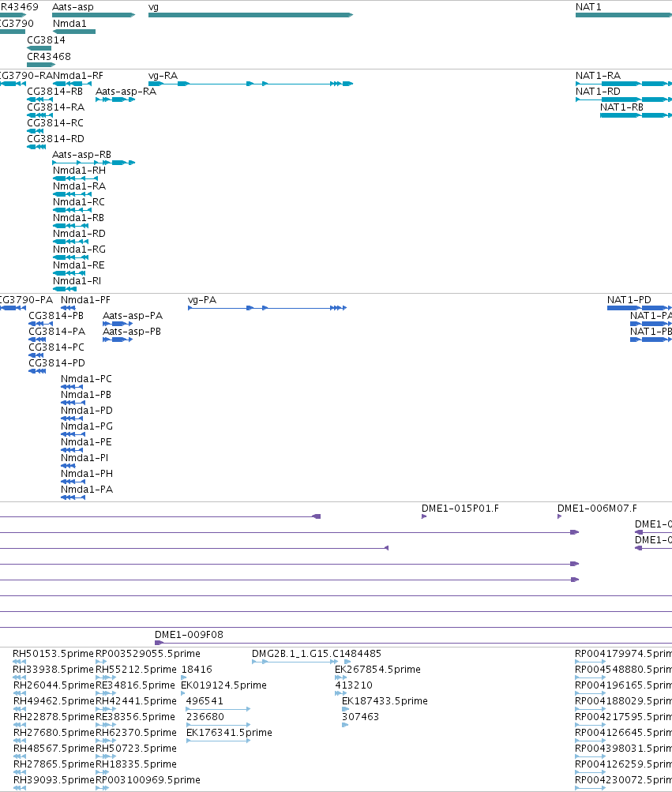Select the NAT1 gene label
The width and height of the screenshot is (672, 792).
coord(588,7)
